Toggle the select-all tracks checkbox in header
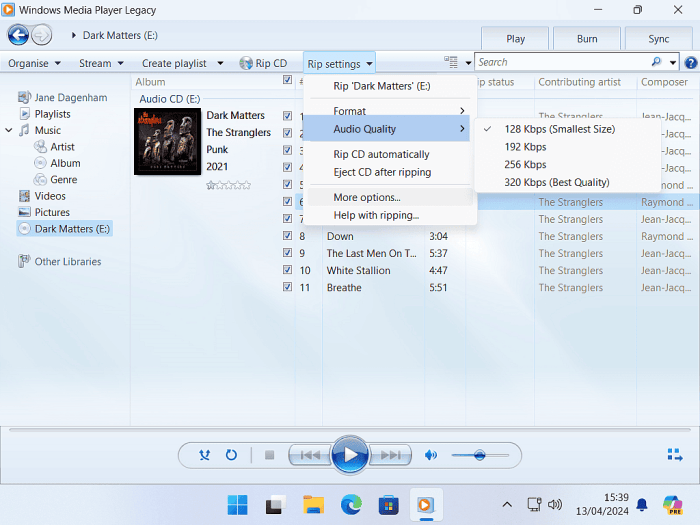The image size is (700, 525). [288, 80]
